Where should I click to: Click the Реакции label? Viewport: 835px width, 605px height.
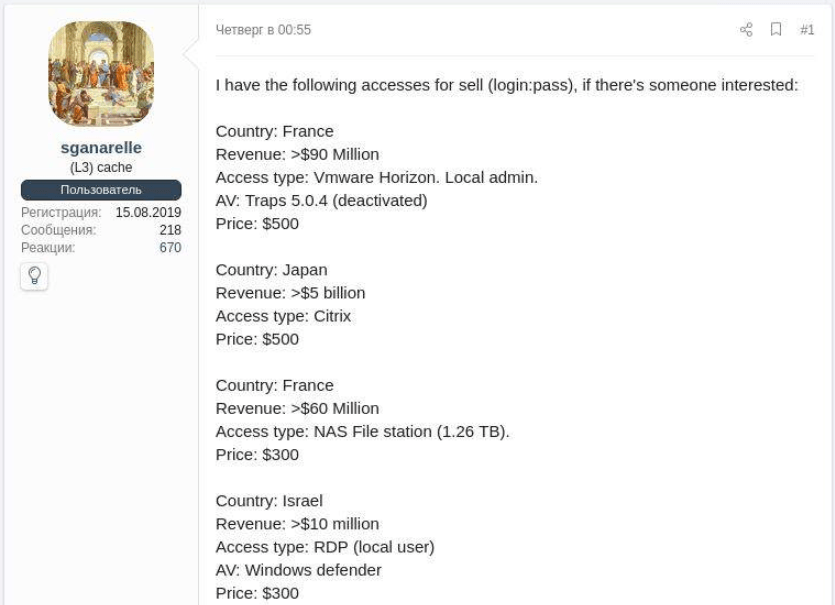[x=48, y=247]
